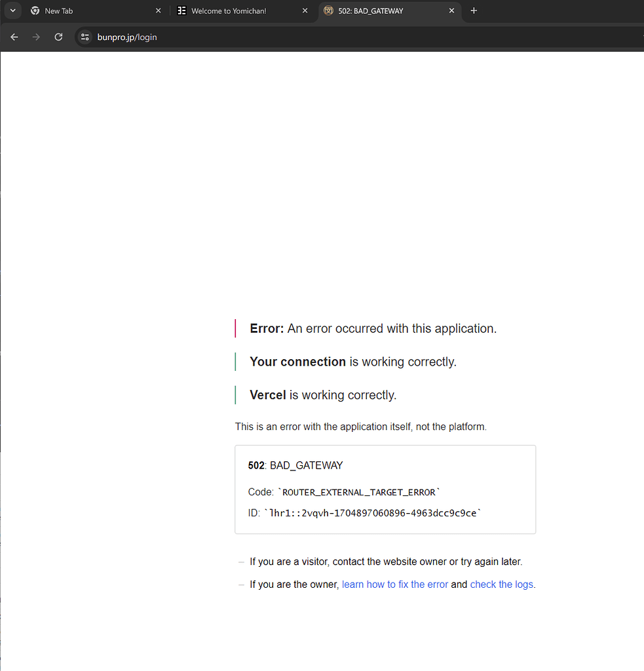Viewport: 644px width, 671px height.
Task: Open a new browser tab with the plus icon
Action: coord(474,10)
